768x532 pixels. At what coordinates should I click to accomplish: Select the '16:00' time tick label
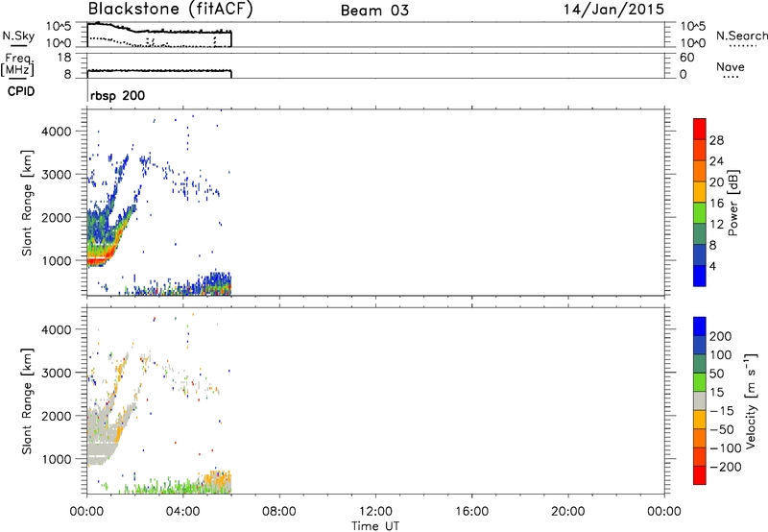click(471, 512)
